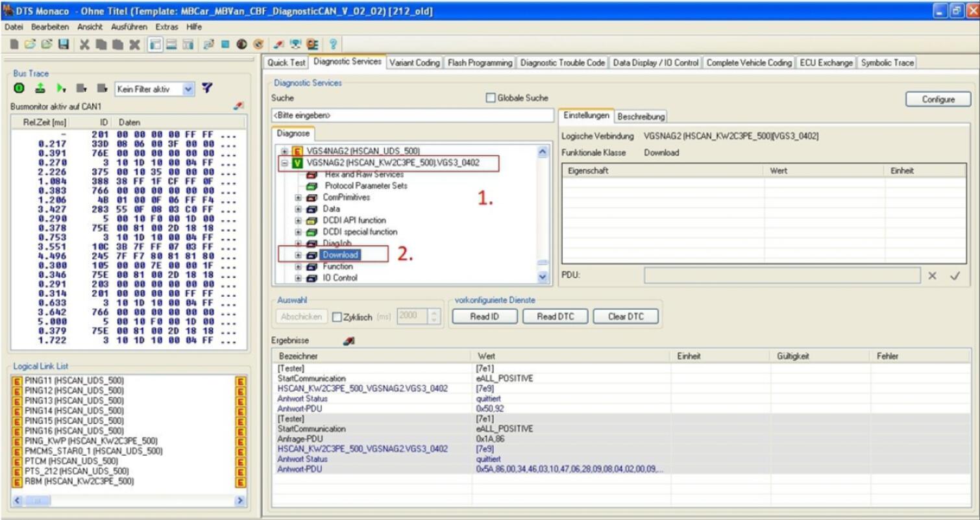Open the Diagnostic Trouble Code tab
This screenshot has height=520, width=980.
tap(563, 63)
